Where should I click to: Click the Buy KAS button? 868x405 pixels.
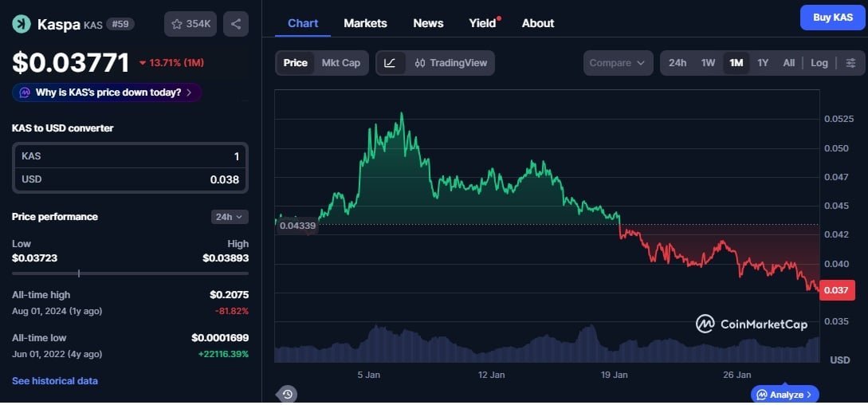point(832,18)
